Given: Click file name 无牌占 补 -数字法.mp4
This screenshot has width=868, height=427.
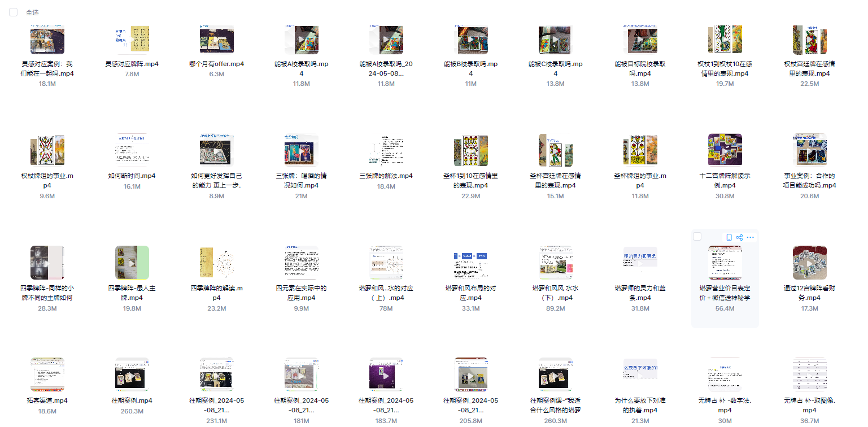Looking at the screenshot, I should (x=725, y=405).
